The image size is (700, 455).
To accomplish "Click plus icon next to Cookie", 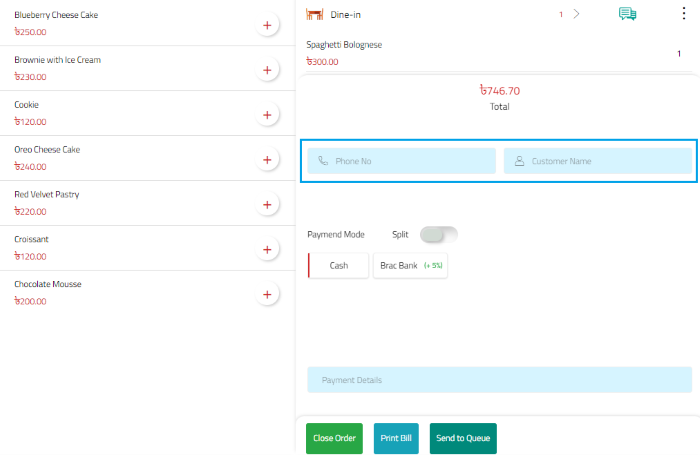I will [x=267, y=115].
